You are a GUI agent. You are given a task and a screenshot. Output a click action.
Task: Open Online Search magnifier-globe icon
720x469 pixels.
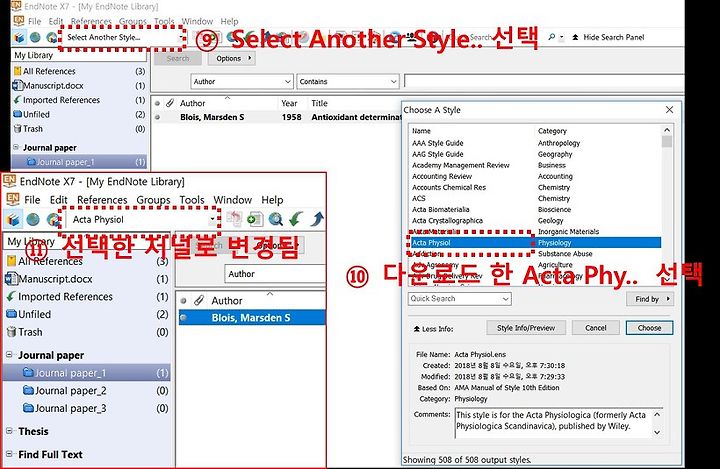tap(276, 220)
